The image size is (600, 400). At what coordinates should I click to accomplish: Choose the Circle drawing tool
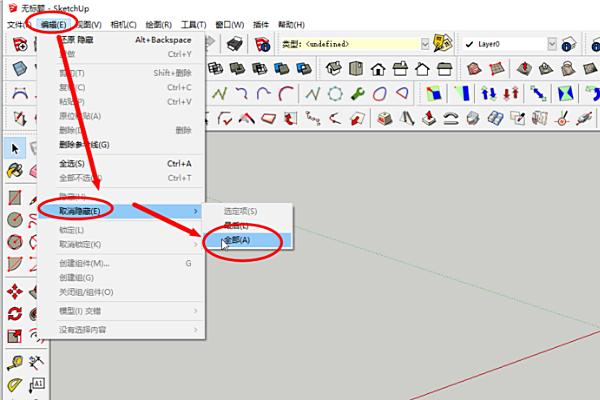point(15,220)
